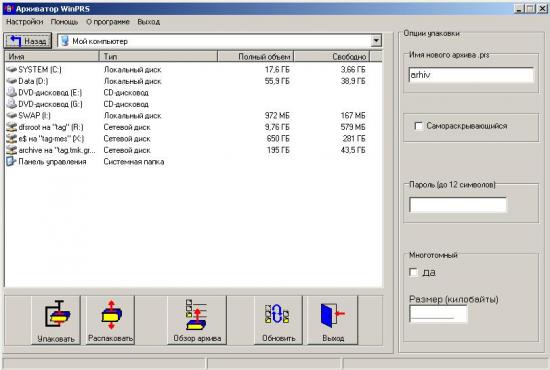Click the 579 МБ free space value
This screenshot has height=370, width=550.
[353, 127]
